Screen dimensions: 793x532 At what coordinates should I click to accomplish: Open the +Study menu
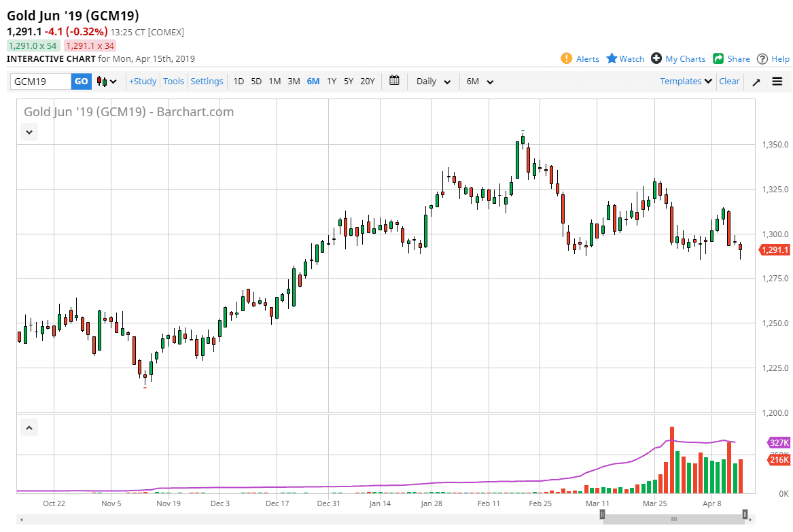click(143, 81)
